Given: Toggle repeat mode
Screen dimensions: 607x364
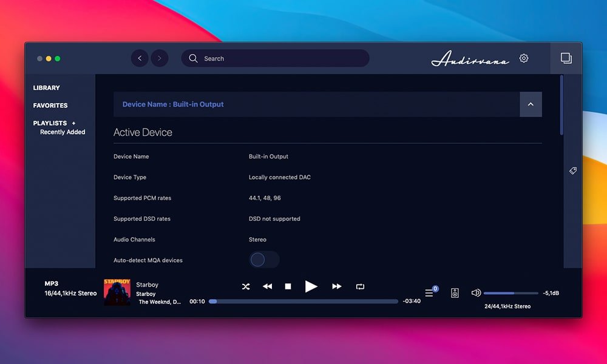Looking at the screenshot, I should coord(361,286).
